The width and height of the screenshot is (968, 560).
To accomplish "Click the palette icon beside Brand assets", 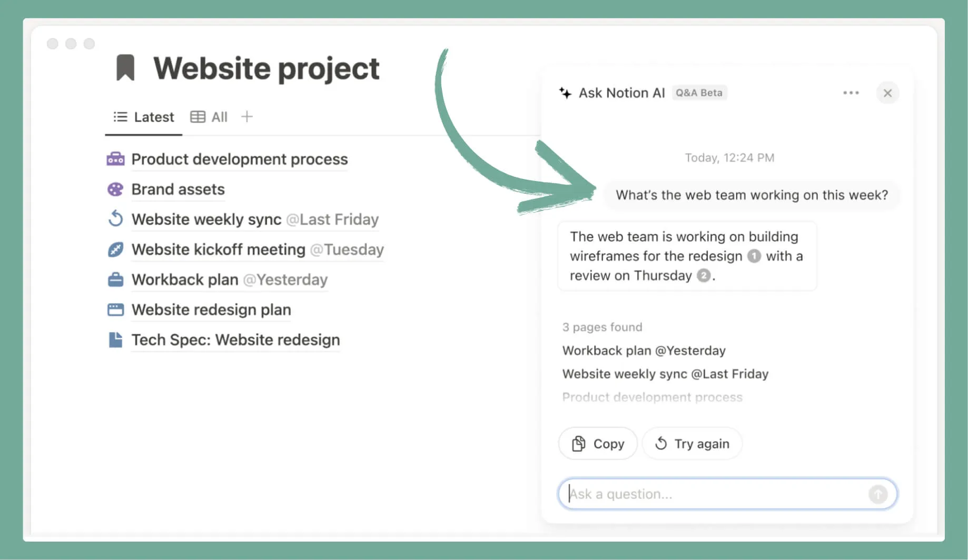I will click(x=115, y=189).
